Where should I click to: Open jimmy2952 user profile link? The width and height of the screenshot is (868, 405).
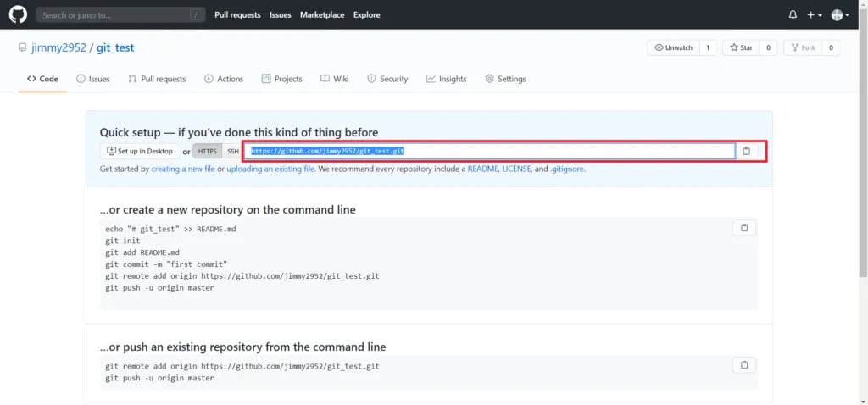click(x=58, y=47)
